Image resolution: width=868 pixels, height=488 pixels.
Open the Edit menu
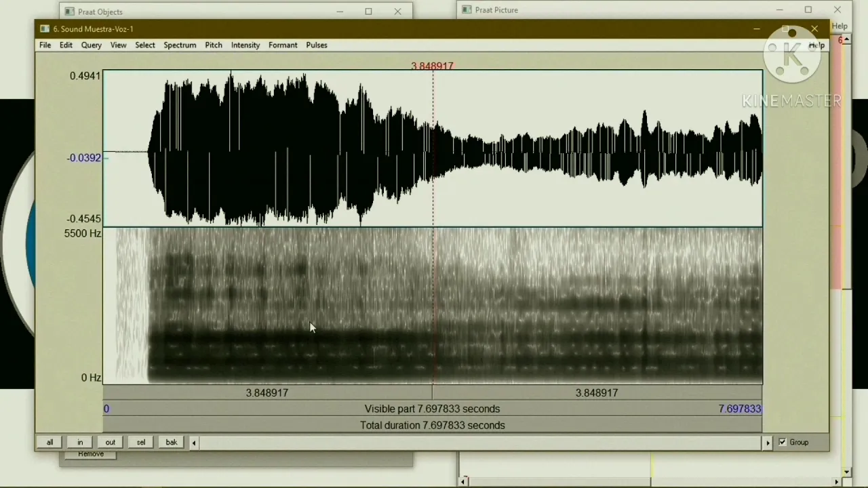tap(66, 45)
